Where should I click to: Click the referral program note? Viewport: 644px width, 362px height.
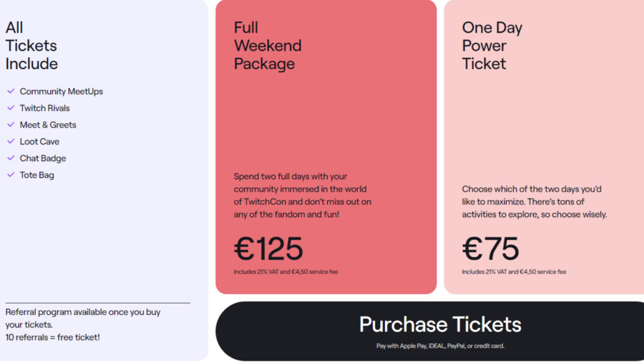82,318
